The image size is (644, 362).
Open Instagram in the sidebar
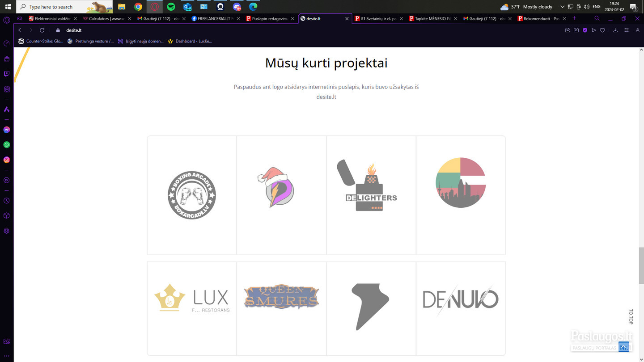click(x=7, y=160)
